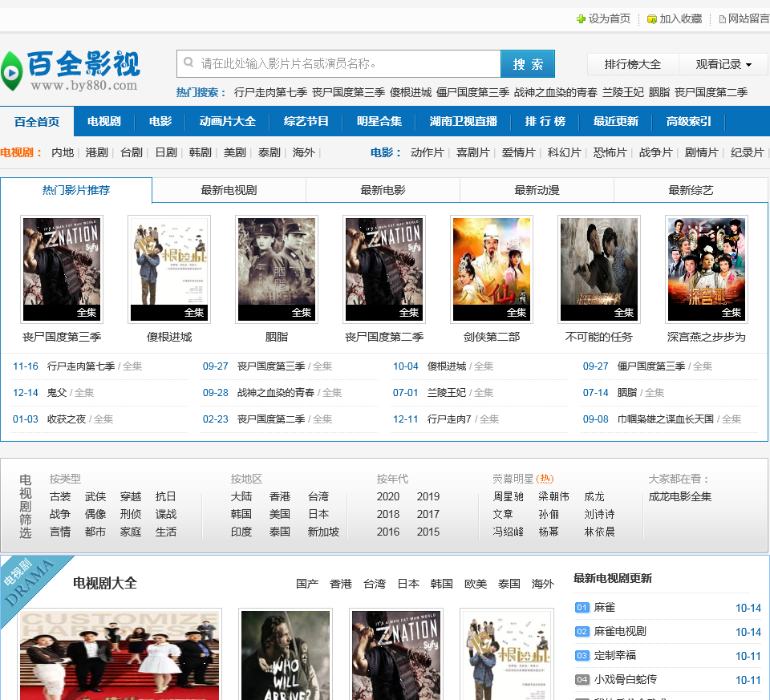Click the green plus icon beside 设为首页
The width and height of the screenshot is (770, 700).
click(x=581, y=19)
